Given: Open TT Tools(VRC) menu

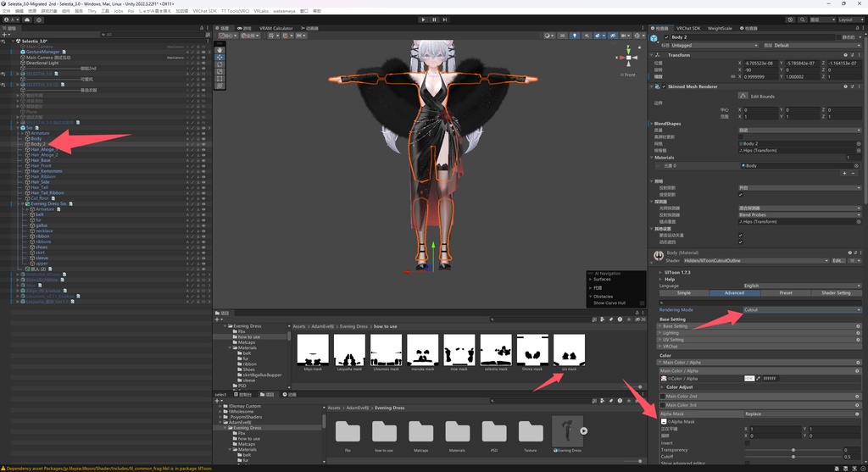Looking at the screenshot, I should [x=236, y=11].
